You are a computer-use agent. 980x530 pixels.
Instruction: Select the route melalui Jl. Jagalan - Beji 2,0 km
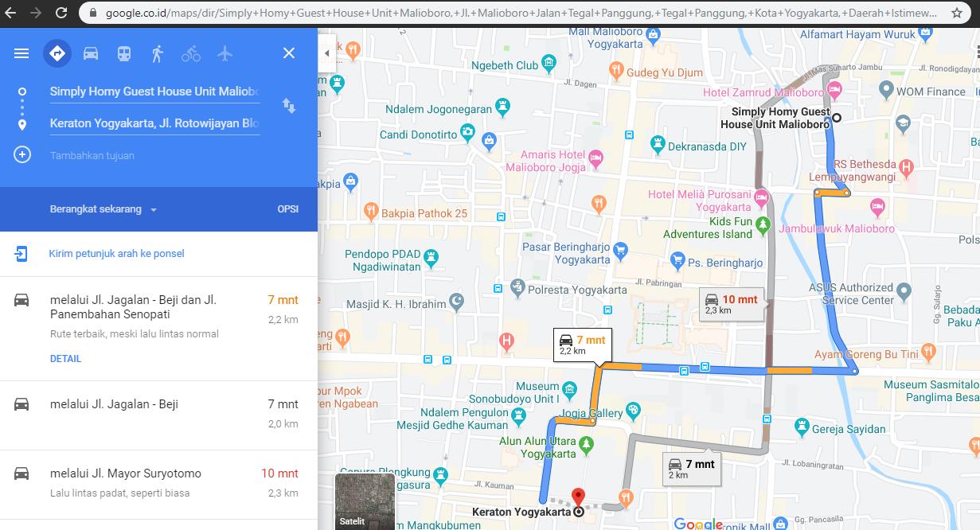(x=158, y=415)
